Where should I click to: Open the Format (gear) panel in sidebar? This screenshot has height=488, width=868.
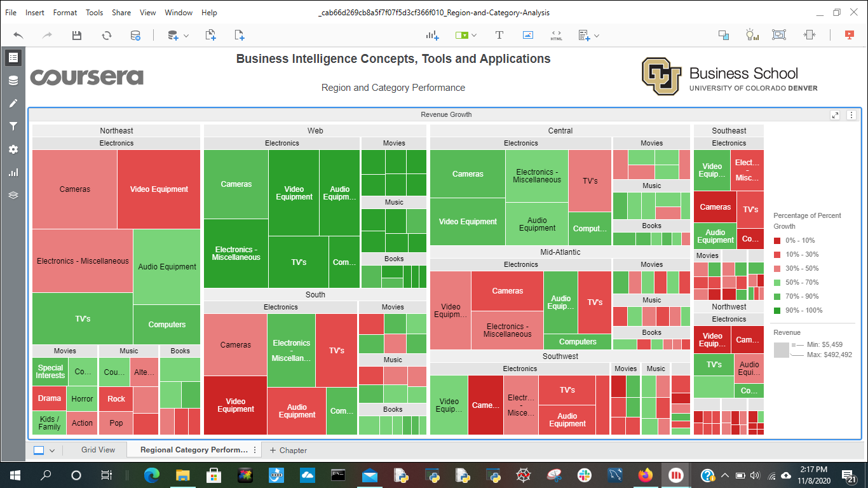[x=13, y=149]
